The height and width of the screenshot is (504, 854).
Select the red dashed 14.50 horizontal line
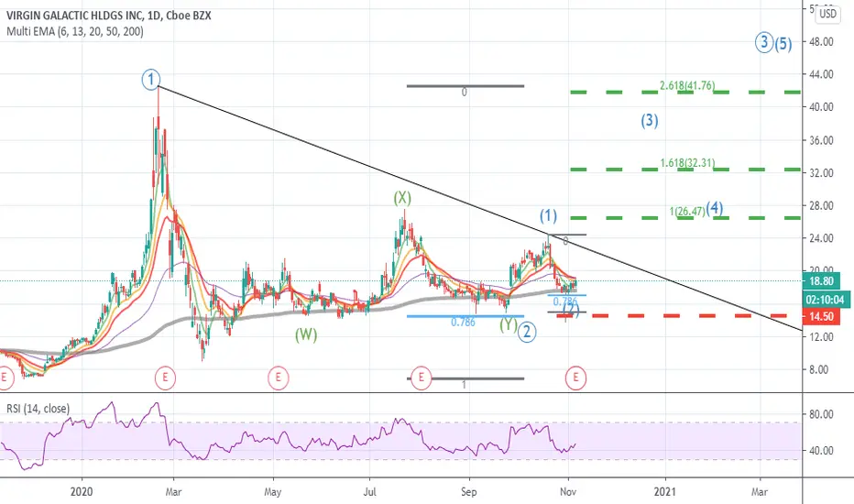[x=672, y=315]
